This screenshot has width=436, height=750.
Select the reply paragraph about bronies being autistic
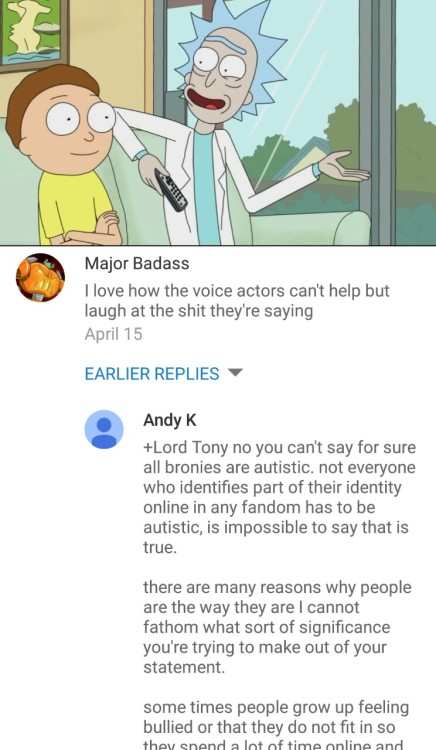click(279, 497)
